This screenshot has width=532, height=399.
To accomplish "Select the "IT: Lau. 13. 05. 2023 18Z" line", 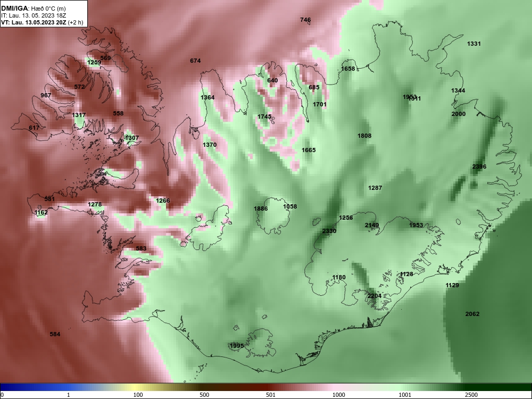I will pyautogui.click(x=33, y=15).
